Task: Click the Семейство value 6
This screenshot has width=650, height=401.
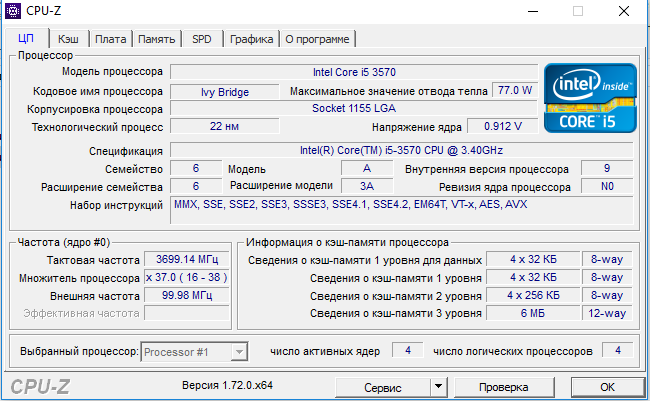Action: (x=196, y=168)
